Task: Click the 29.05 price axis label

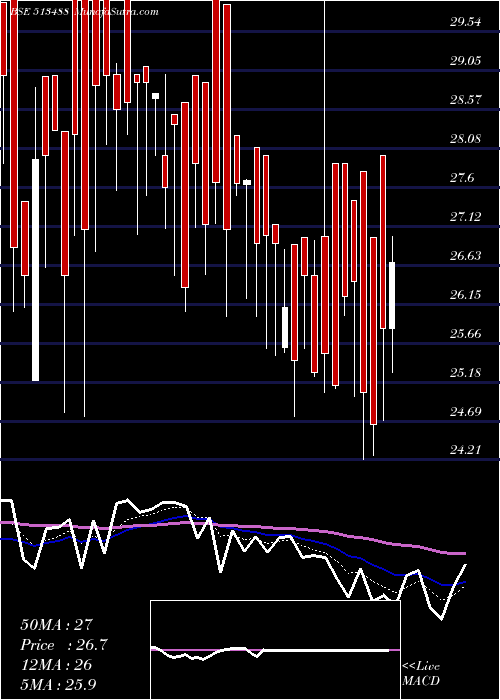Action: 466,60
